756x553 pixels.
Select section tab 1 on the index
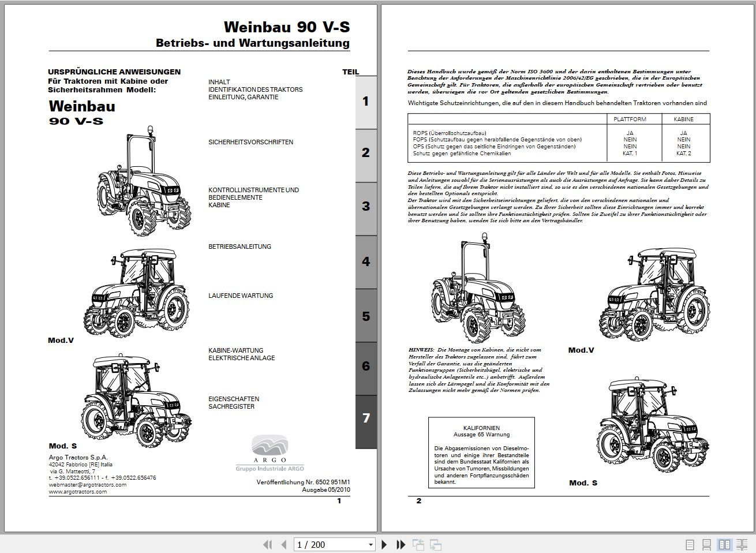coord(366,102)
